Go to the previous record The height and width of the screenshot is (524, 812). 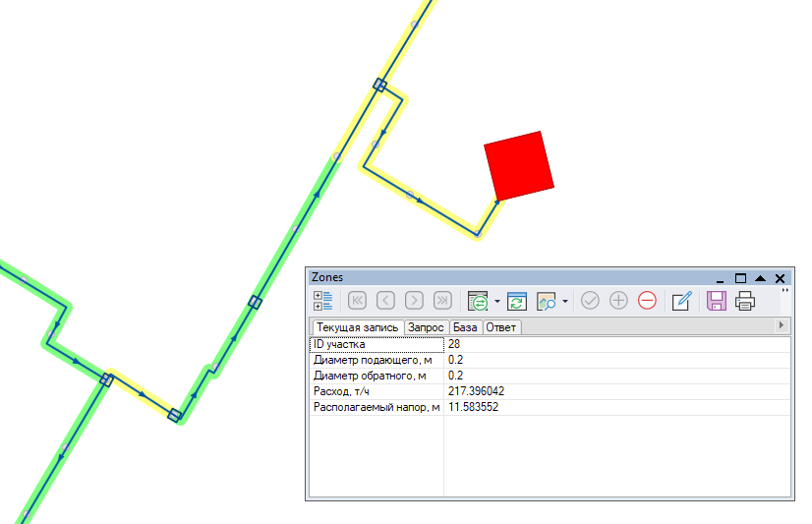coord(386,301)
